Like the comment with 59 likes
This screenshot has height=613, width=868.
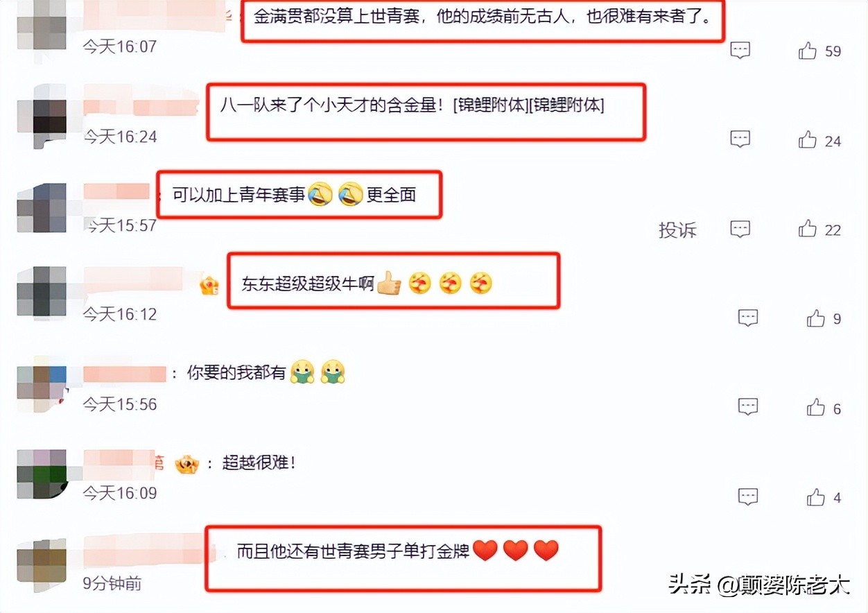808,51
